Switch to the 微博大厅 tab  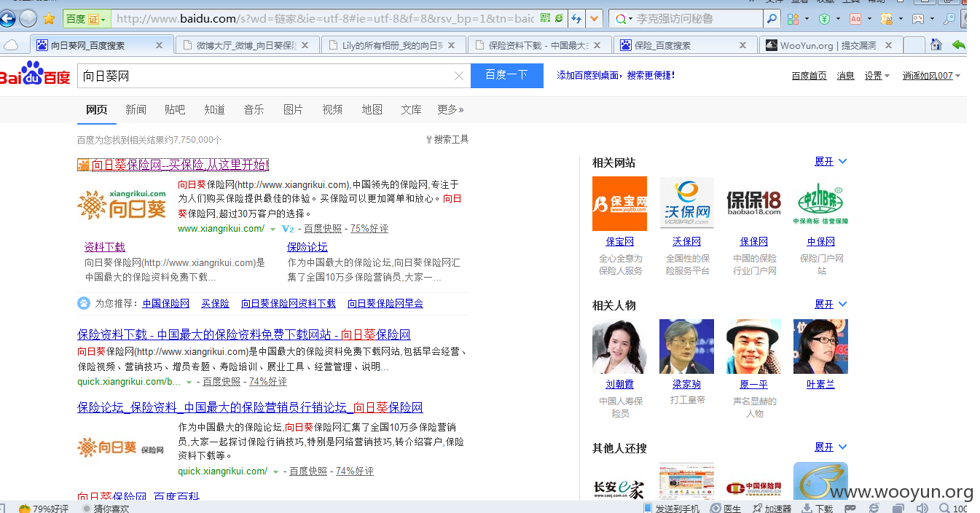[247, 45]
